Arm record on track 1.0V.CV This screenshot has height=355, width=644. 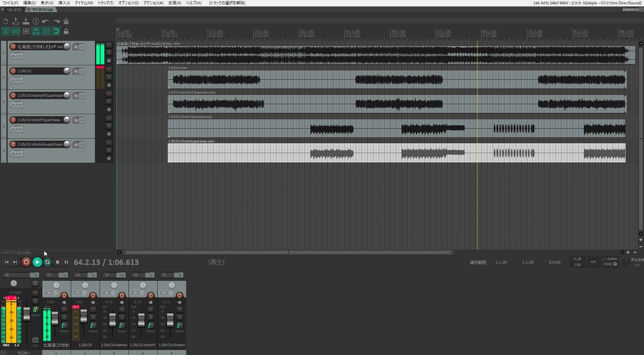(x=13, y=71)
